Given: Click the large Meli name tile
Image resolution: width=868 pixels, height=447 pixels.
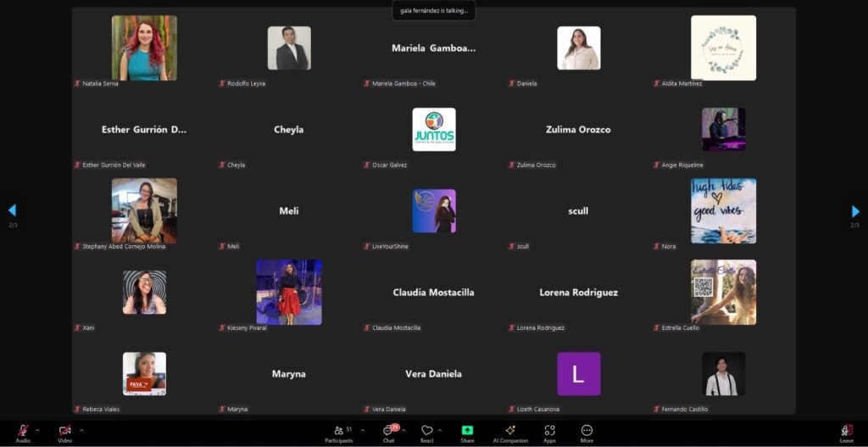Looking at the screenshot, I should click(289, 211).
